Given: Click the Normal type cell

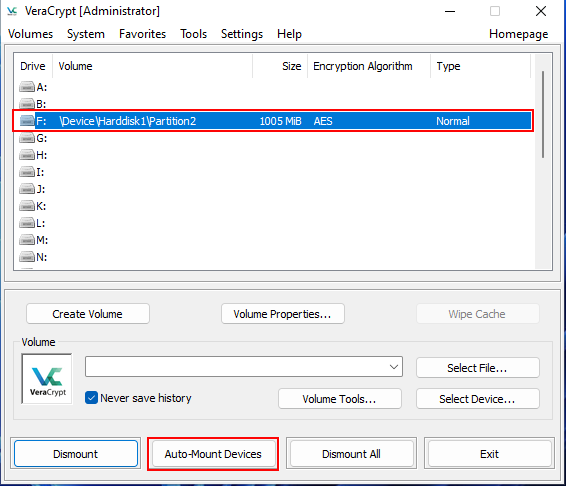Looking at the screenshot, I should (453, 121).
